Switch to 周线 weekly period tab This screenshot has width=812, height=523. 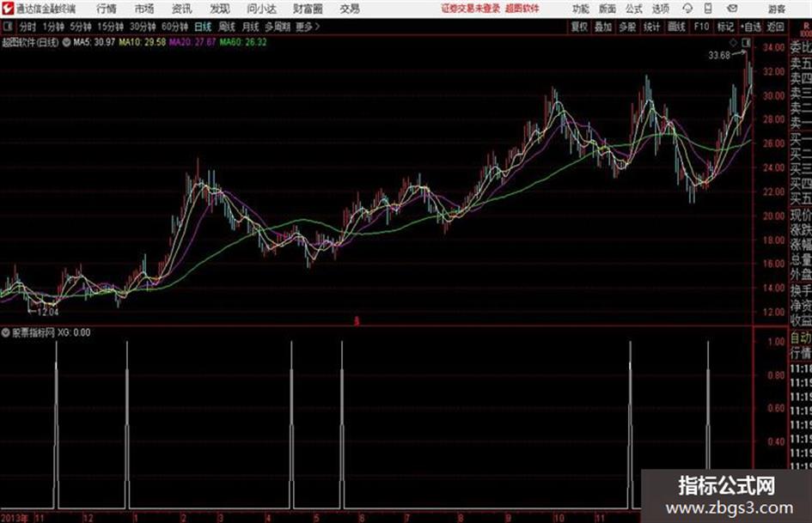coord(227,27)
